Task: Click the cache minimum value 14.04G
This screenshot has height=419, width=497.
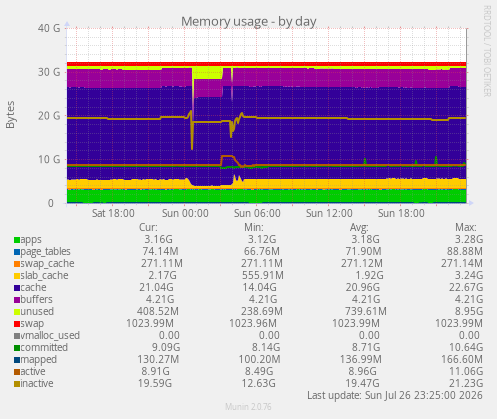Action: click(x=260, y=287)
